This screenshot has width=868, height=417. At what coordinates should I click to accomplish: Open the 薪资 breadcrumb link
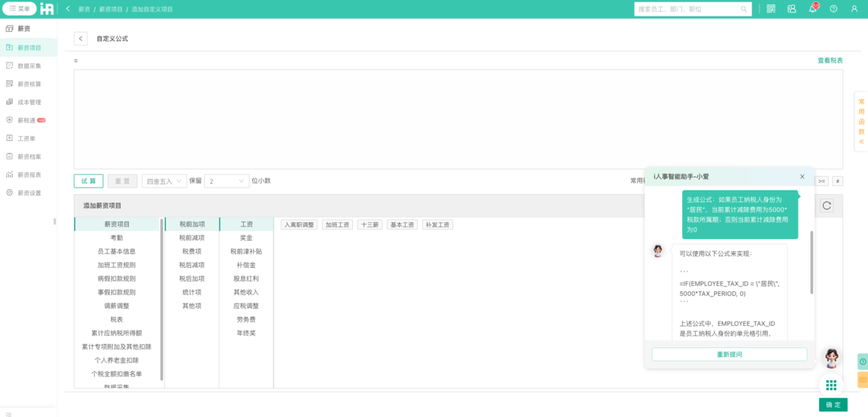pyautogui.click(x=85, y=9)
